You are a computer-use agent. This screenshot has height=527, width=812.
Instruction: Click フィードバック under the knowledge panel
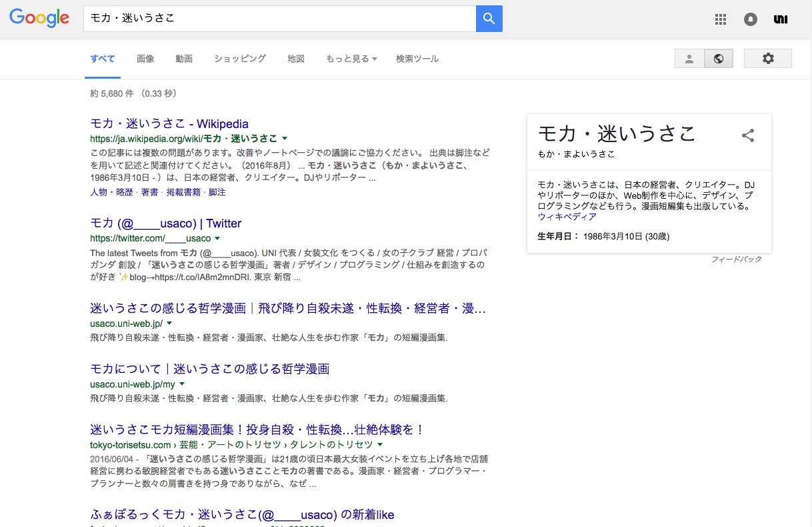736,259
